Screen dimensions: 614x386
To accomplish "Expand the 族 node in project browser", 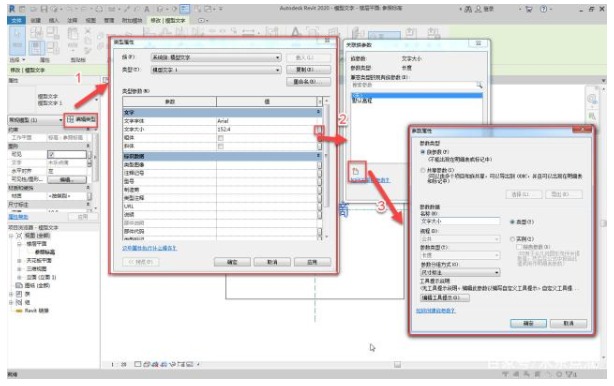I will click(11, 294).
